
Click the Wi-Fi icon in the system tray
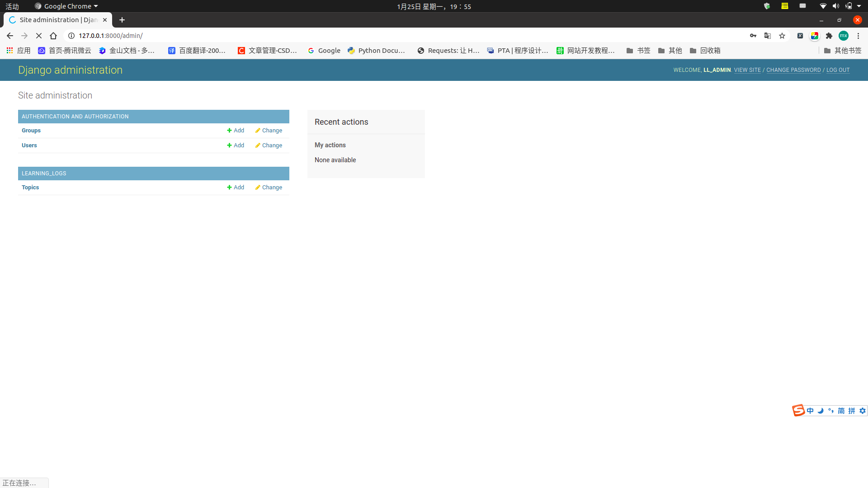(823, 6)
